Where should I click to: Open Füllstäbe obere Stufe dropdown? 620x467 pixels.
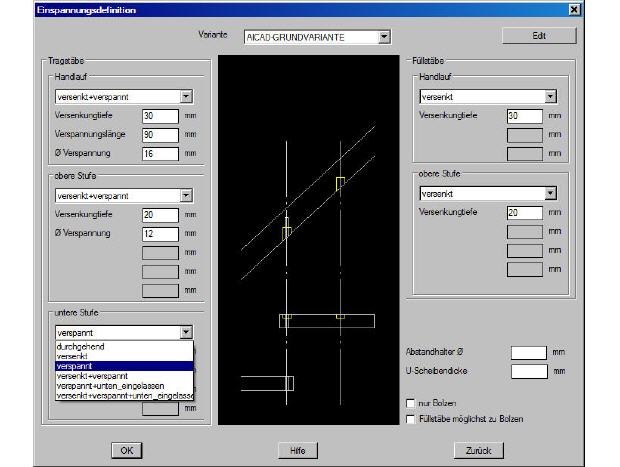tap(550, 193)
